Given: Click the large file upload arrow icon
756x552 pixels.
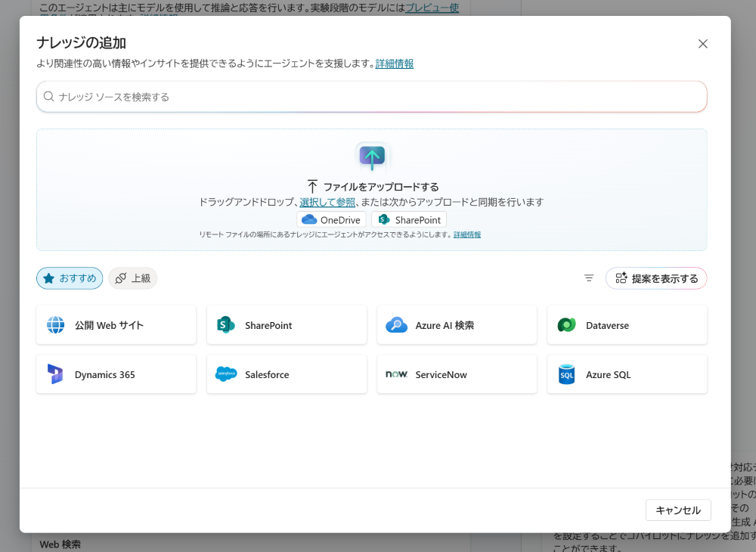Looking at the screenshot, I should tap(371, 157).
